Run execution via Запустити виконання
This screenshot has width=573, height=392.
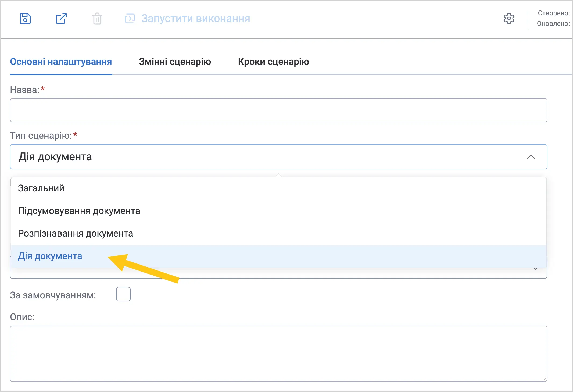(187, 19)
